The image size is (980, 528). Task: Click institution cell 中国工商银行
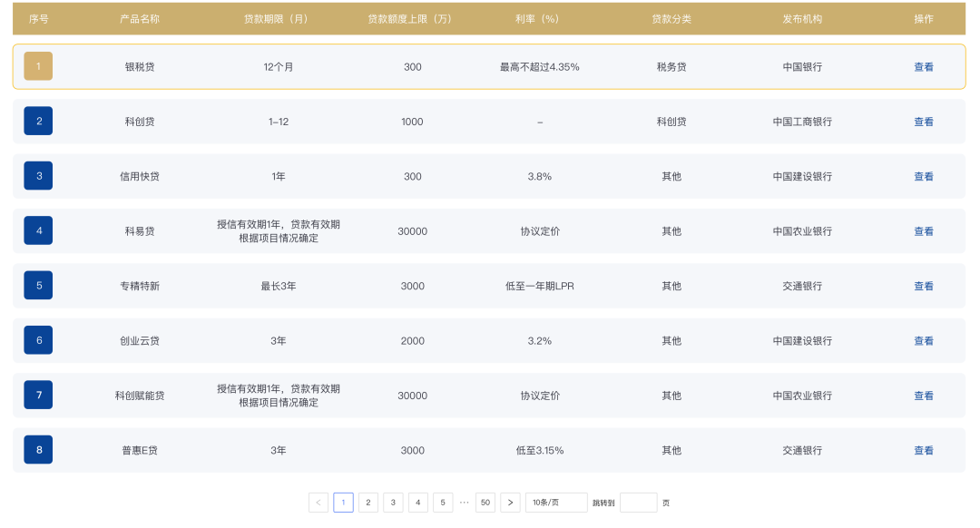click(802, 122)
